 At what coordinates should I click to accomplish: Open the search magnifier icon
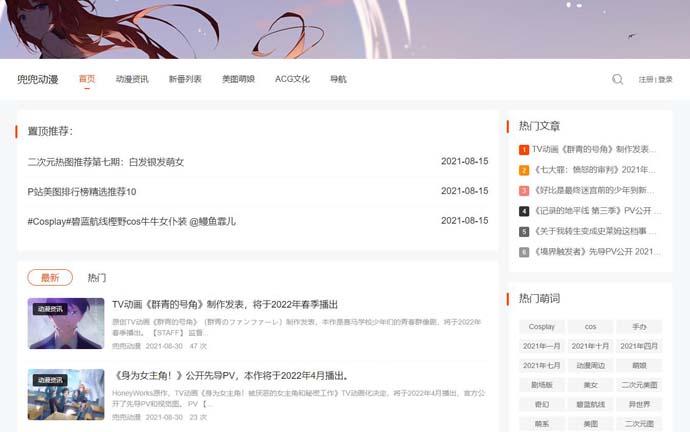point(617,80)
